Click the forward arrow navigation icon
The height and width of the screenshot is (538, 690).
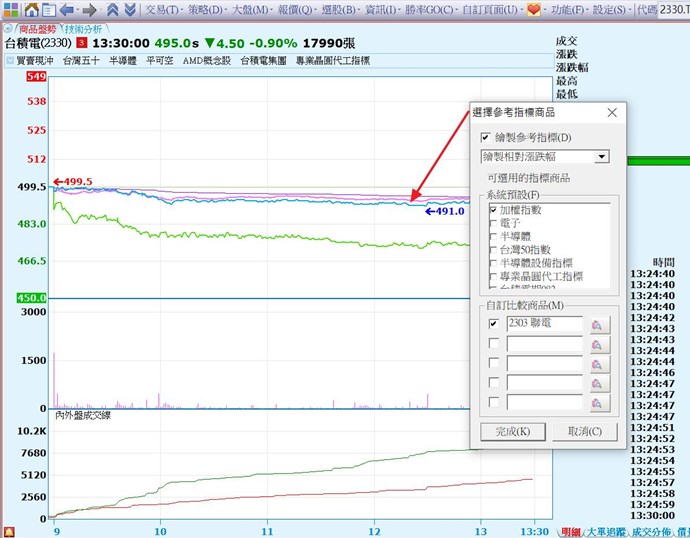(90, 9)
